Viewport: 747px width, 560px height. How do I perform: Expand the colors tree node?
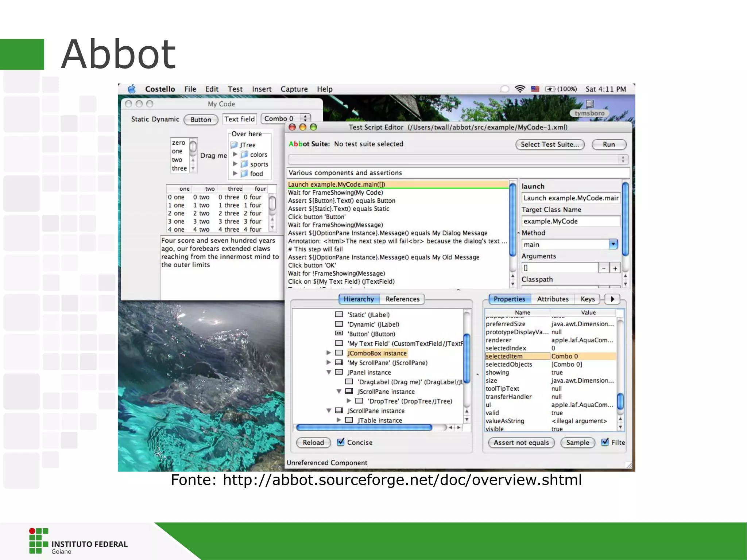point(235,154)
